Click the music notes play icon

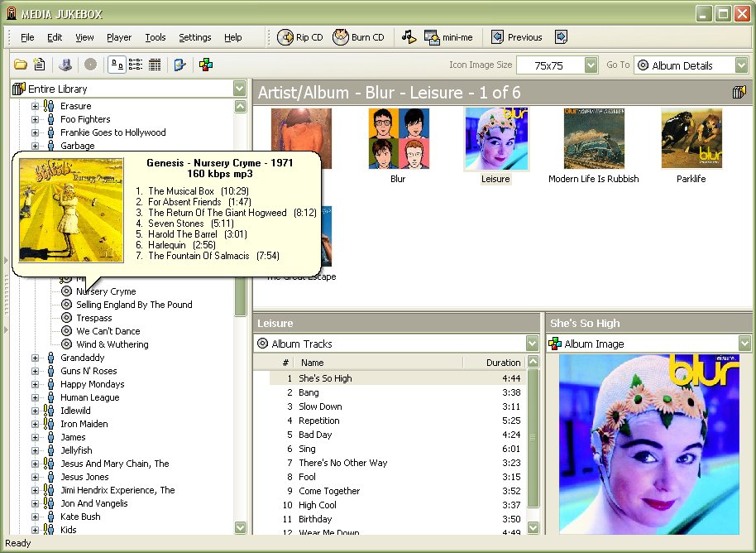point(409,37)
